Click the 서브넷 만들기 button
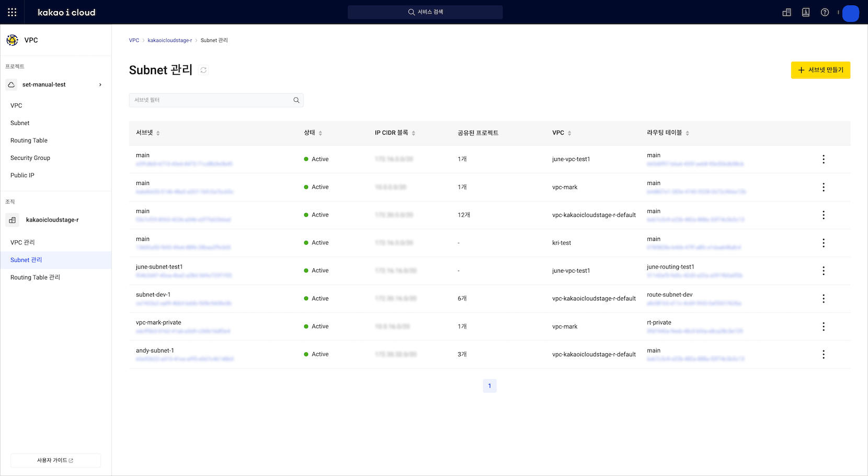The height and width of the screenshot is (476, 868). 820,70
